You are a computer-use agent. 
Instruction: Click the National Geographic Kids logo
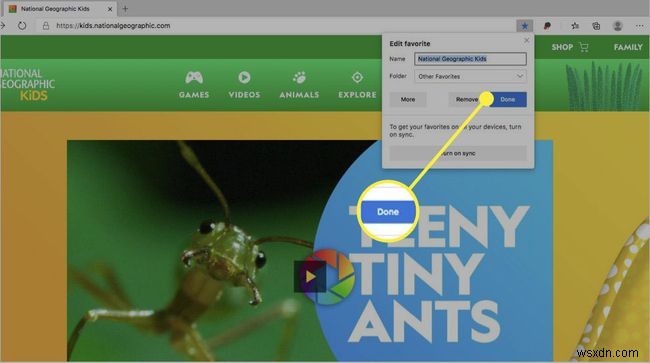pyautogui.click(x=28, y=85)
